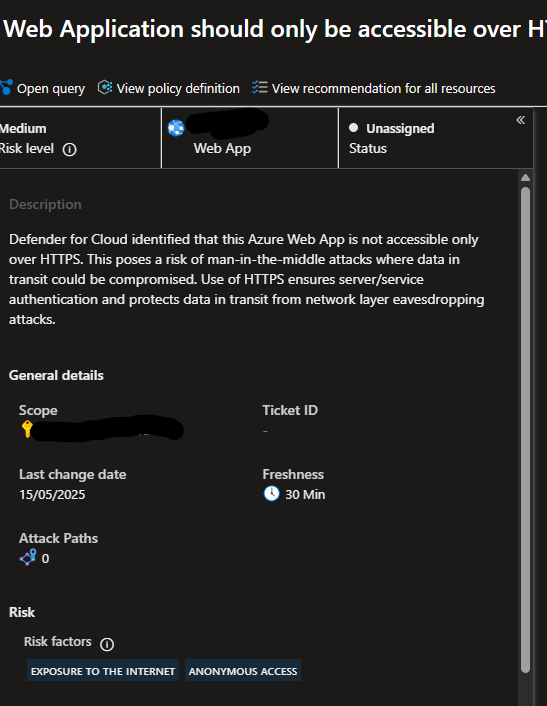
Task: Click the Open query icon
Action: 6,87
